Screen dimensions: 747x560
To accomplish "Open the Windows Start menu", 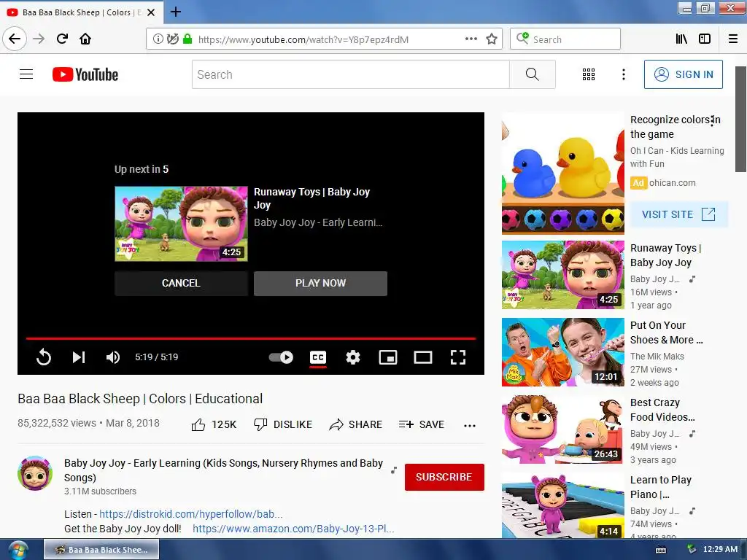I will 18,550.
